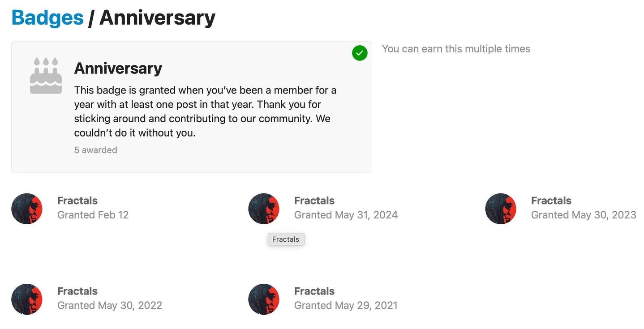Open Fractals avatar beside Granted May 30, 2022
Image resolution: width=644 pixels, height=329 pixels.
point(27,299)
